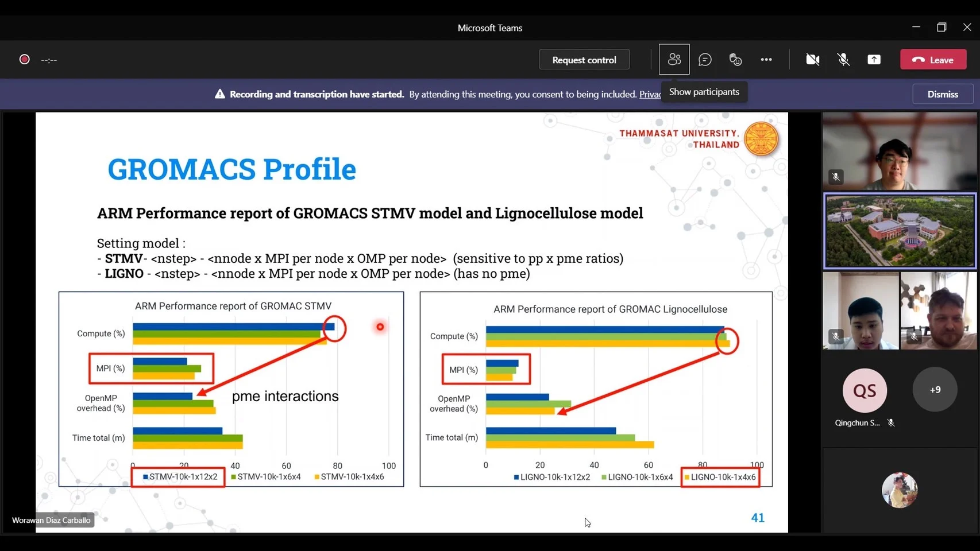Screen dimensions: 980x551
Task: Open the meeting chat conversation
Action: point(705,60)
